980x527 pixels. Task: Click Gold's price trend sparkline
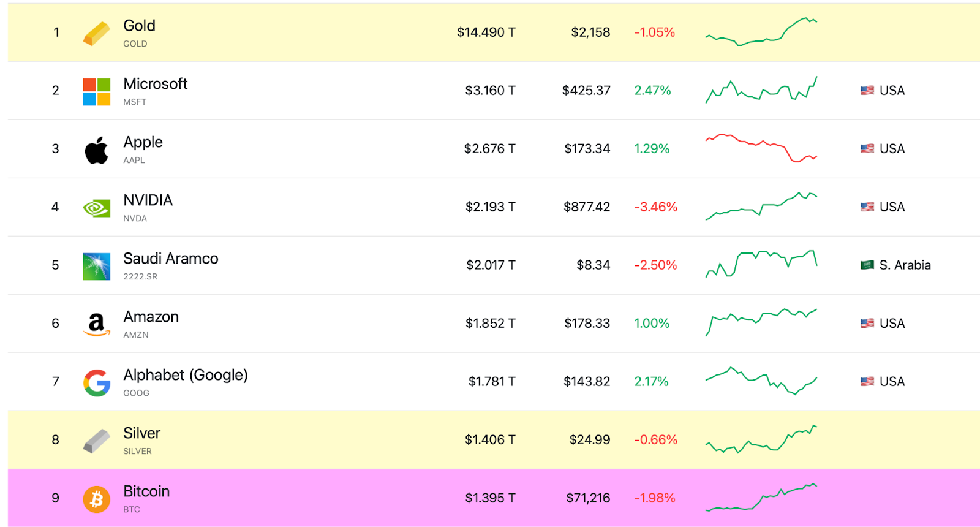pos(761,32)
